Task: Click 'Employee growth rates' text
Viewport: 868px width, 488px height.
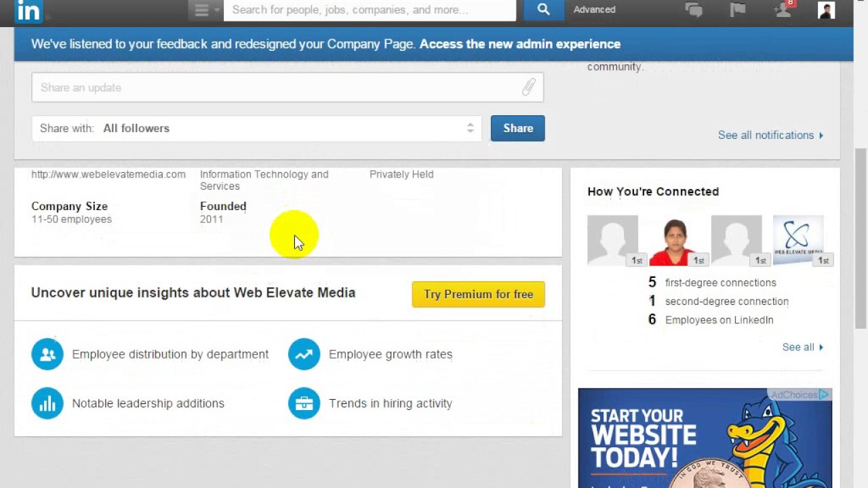Action: click(x=391, y=354)
